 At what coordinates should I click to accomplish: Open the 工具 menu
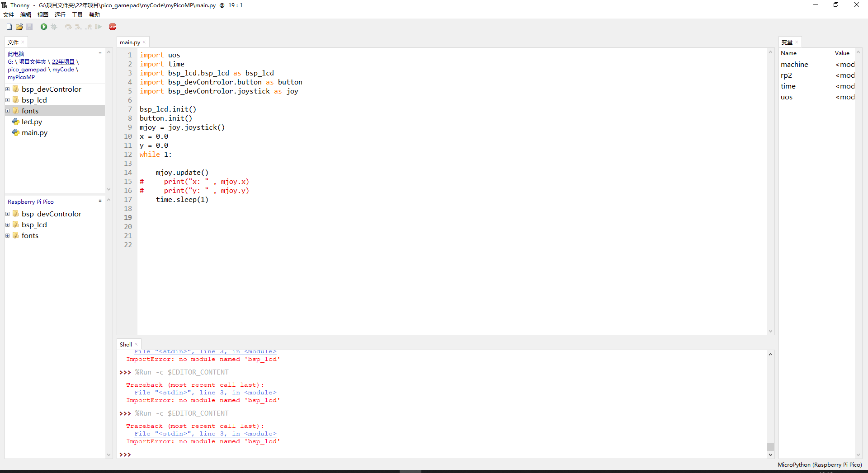coord(77,15)
